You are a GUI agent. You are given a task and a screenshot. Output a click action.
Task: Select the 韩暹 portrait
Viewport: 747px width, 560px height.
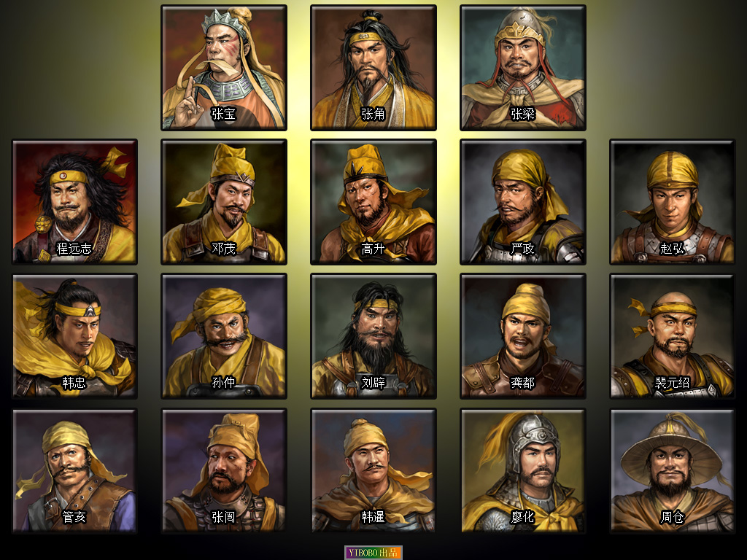coord(373,470)
